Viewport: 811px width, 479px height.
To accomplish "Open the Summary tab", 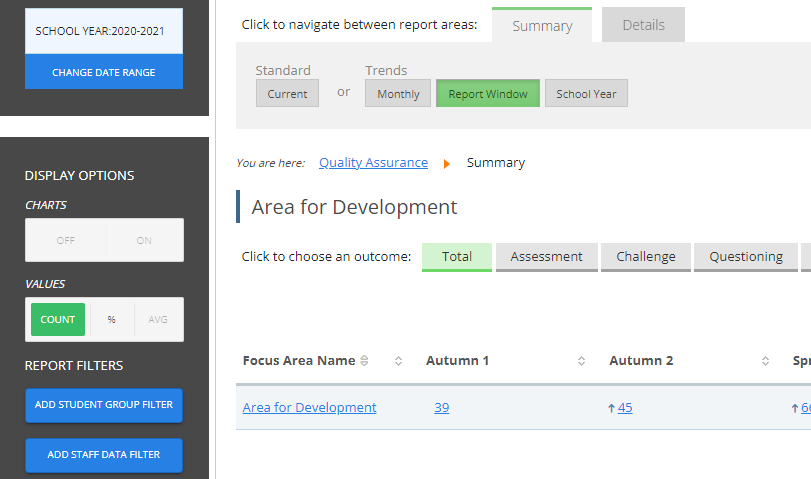I will [542, 26].
